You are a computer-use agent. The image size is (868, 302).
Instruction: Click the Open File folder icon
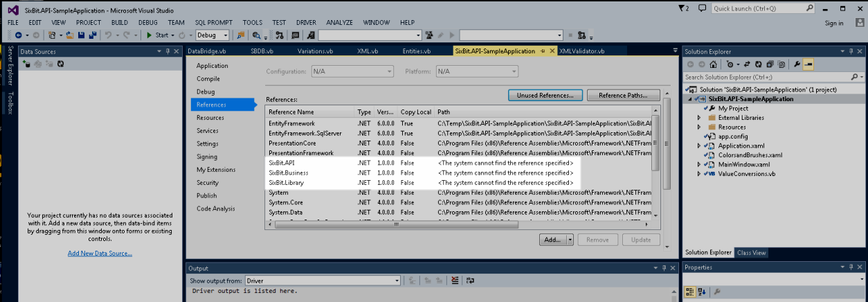[69, 35]
